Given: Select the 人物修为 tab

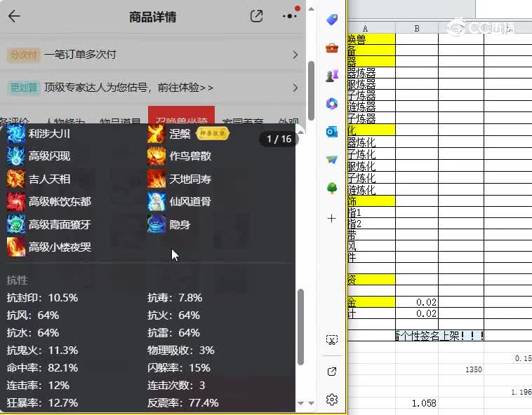Looking at the screenshot, I should tap(65, 121).
